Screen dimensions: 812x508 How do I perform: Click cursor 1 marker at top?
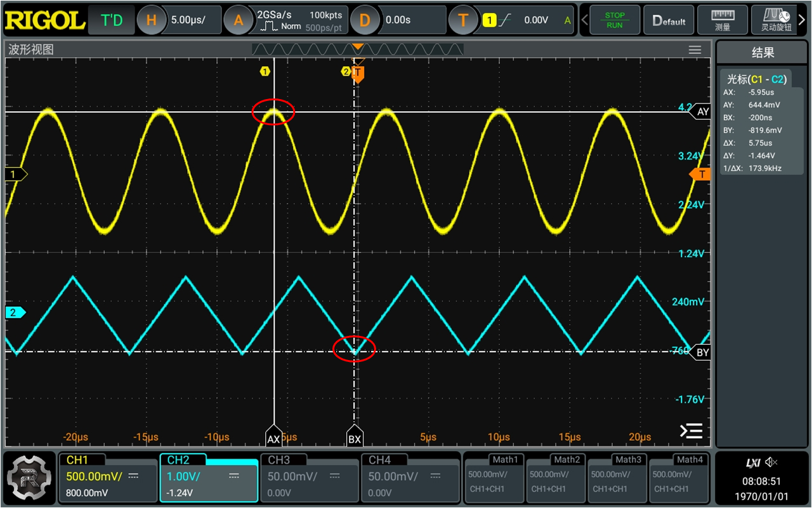pyautogui.click(x=265, y=71)
